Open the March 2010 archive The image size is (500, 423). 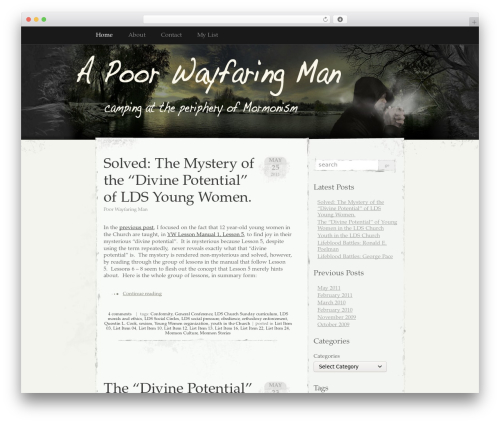click(331, 303)
